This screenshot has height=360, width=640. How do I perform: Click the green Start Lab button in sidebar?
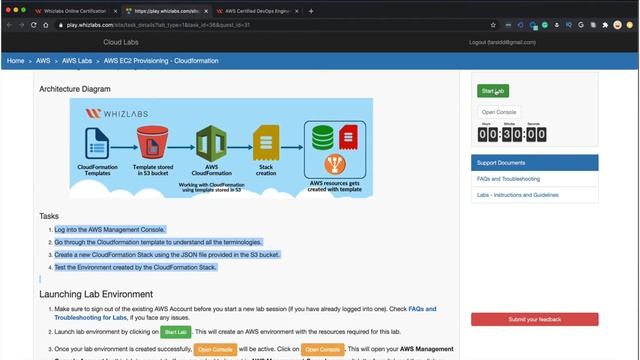[x=493, y=91]
